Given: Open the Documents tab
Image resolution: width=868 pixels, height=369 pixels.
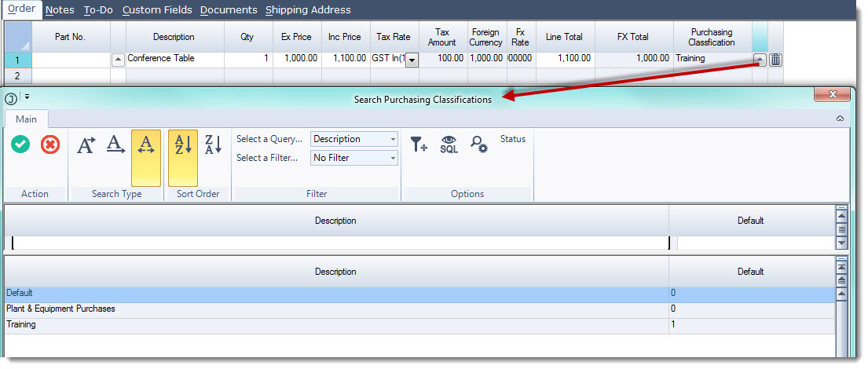Looking at the screenshot, I should coord(229,10).
